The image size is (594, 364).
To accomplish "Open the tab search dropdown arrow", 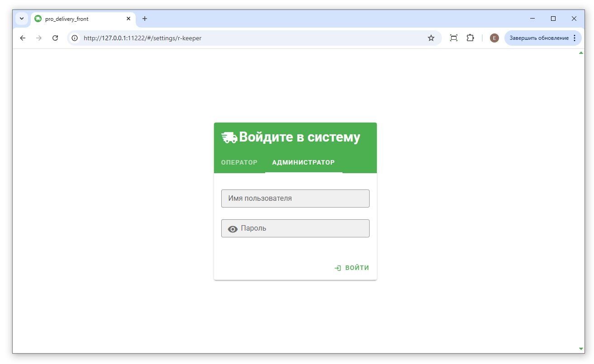I will 21,19.
